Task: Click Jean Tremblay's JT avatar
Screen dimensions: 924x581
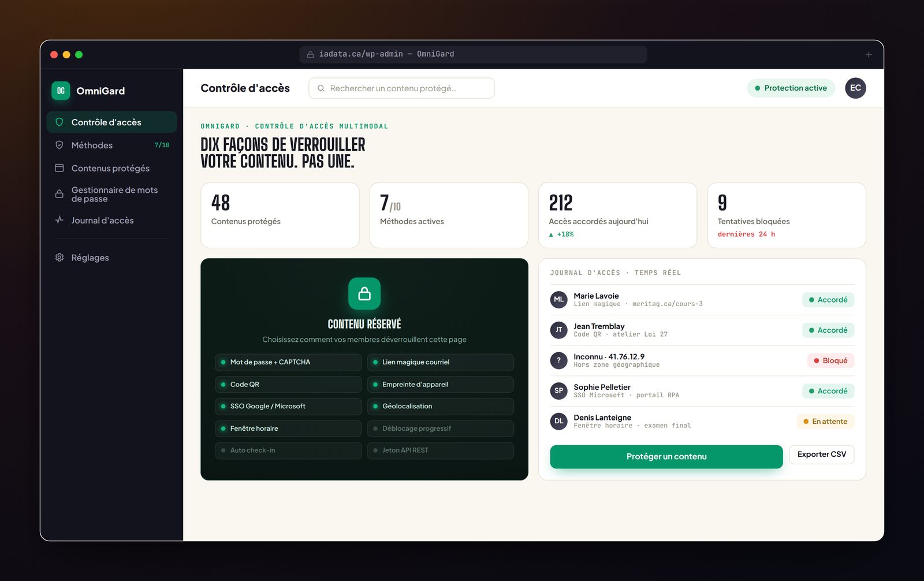Action: (x=558, y=330)
